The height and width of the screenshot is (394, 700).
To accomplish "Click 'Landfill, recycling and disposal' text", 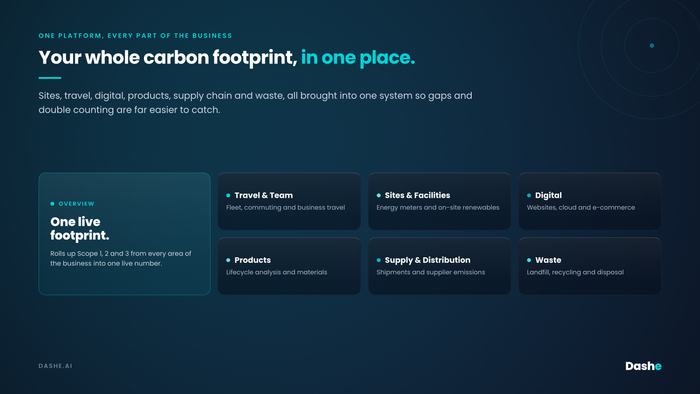I will (x=575, y=272).
